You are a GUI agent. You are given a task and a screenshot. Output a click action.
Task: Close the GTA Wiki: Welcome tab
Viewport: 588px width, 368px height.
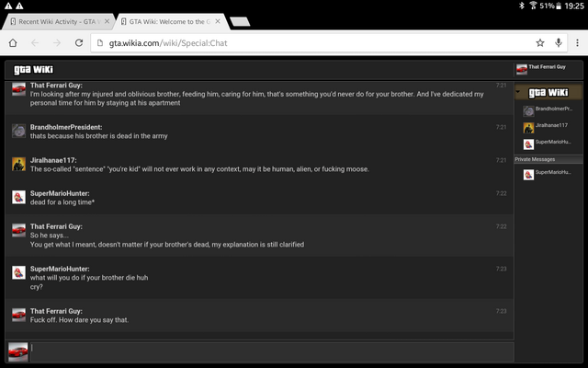point(218,21)
